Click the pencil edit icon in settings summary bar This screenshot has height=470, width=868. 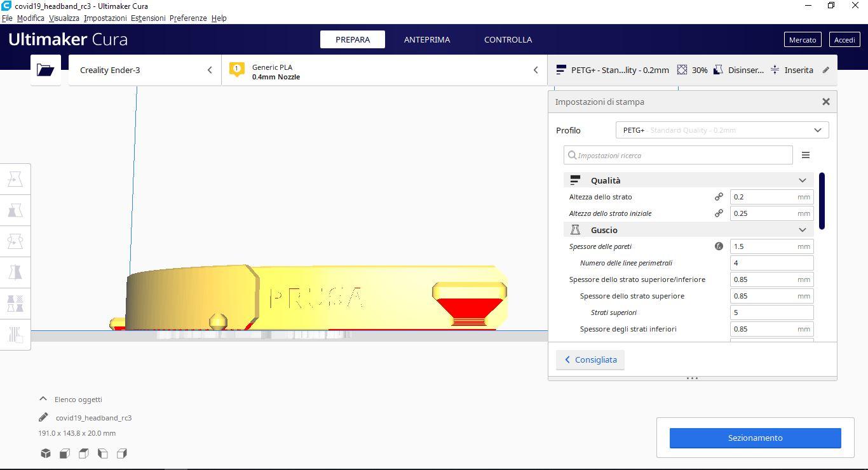[x=826, y=70]
